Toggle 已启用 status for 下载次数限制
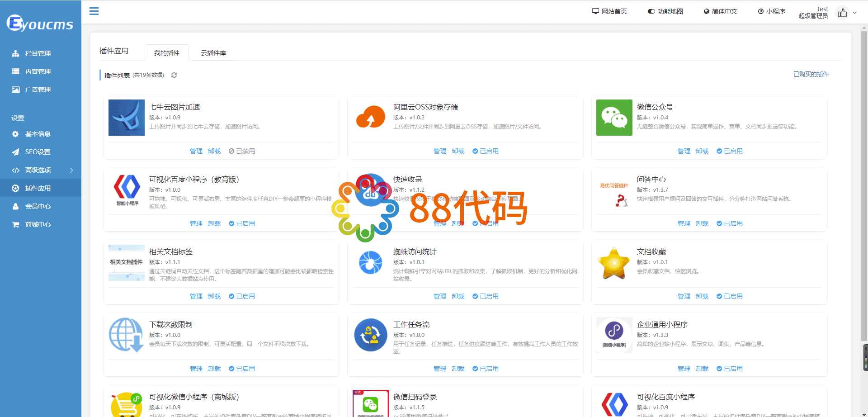This screenshot has width=868, height=417. tap(242, 369)
